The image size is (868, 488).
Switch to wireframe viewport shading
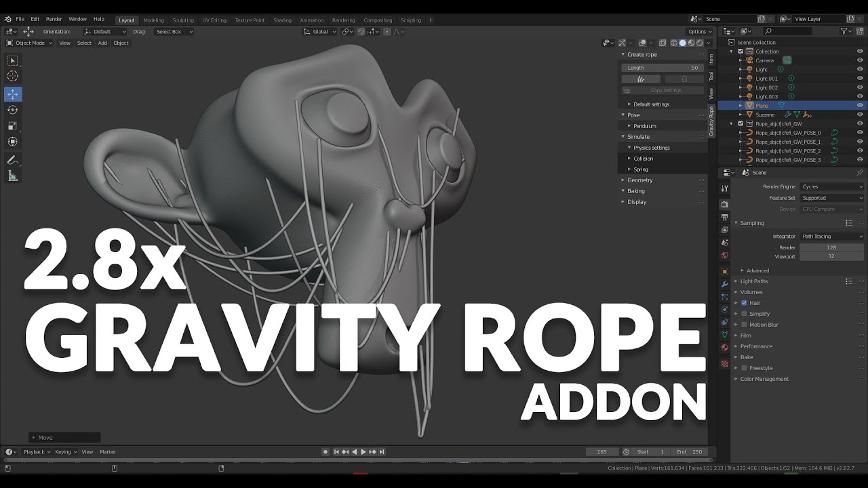point(674,43)
